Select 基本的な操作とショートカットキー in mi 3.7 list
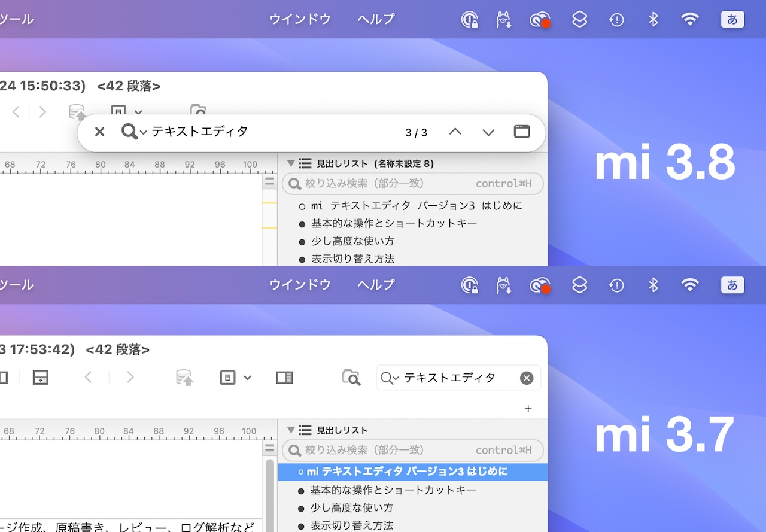 387,491
